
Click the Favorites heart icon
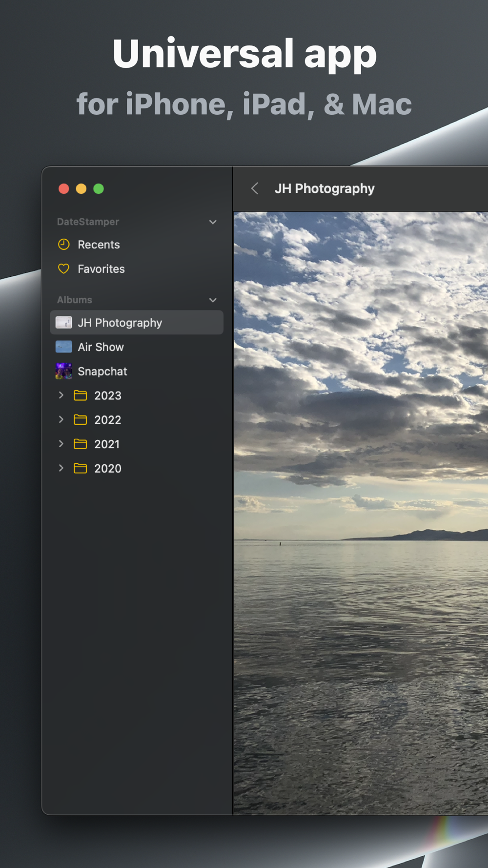(63, 269)
